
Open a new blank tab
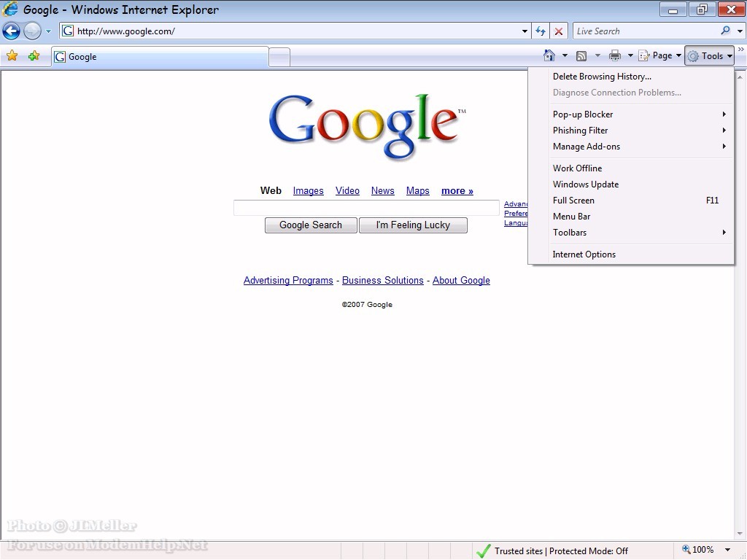(x=279, y=58)
